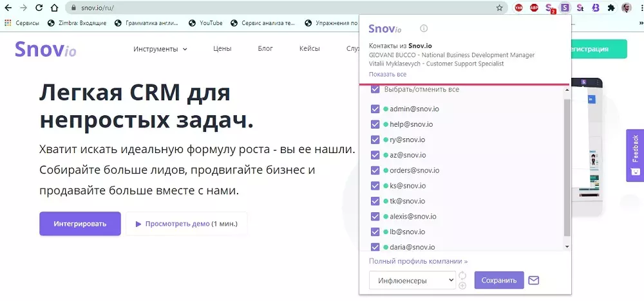This screenshot has height=301, width=644.
Task: Click the Snov.io logo on the website
Action: [45, 50]
